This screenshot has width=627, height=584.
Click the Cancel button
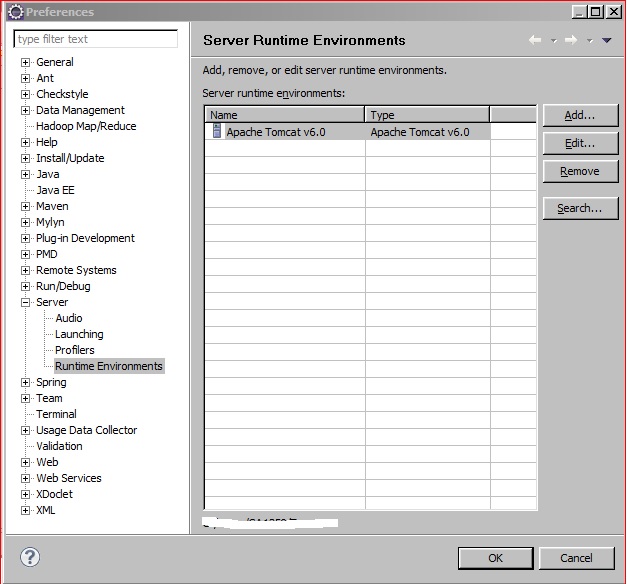576,558
